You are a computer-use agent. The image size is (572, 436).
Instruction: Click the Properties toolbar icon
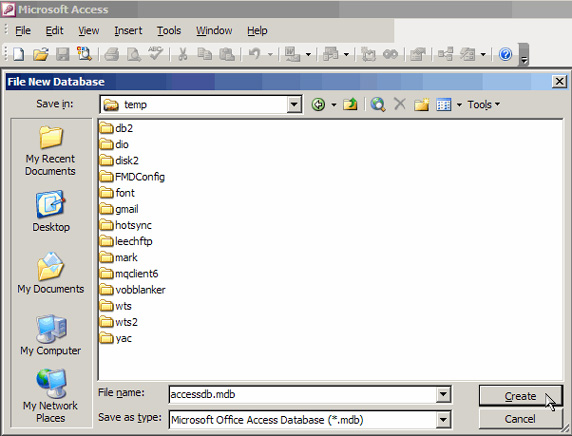pyautogui.click(x=417, y=54)
